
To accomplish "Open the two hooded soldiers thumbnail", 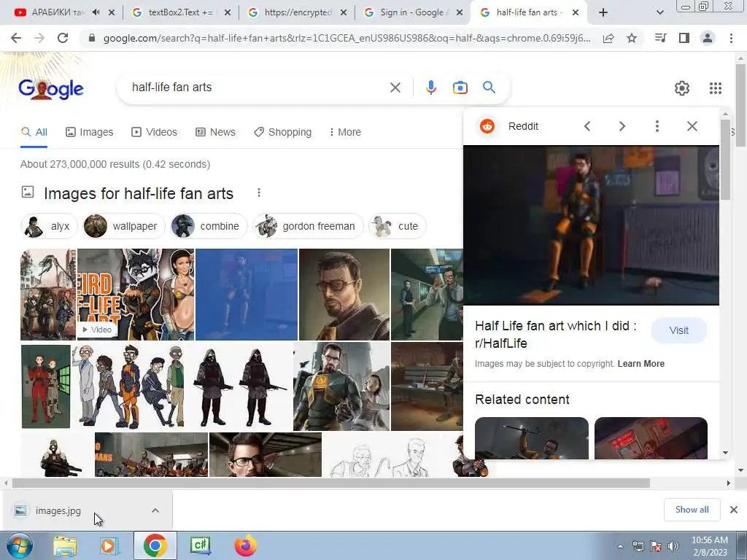I will (x=239, y=386).
